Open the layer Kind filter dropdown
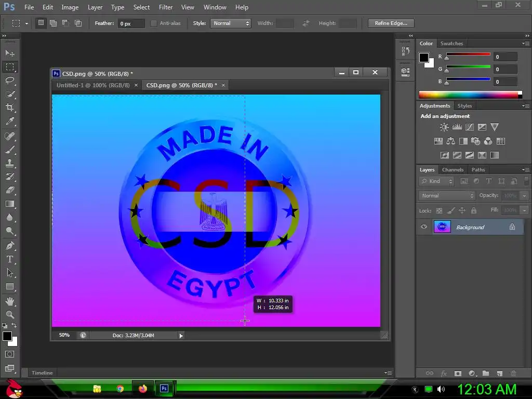This screenshot has height=399, width=532. tap(436, 181)
